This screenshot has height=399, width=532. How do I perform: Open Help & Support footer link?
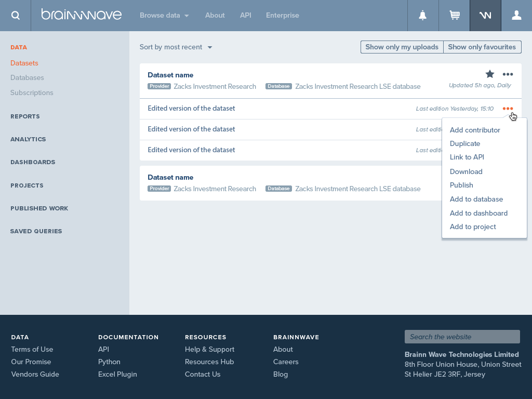(x=209, y=349)
